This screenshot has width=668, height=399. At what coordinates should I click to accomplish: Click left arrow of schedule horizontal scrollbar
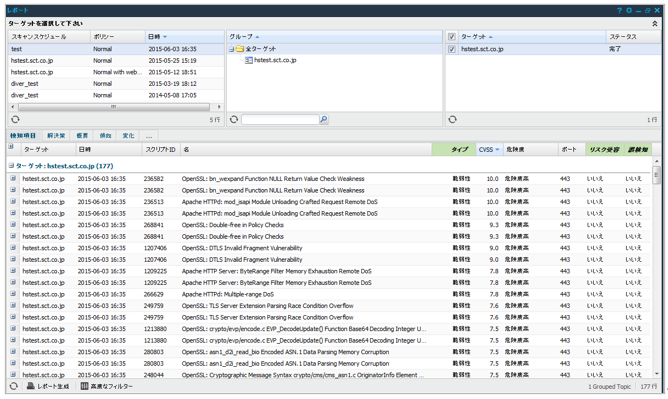(13, 107)
